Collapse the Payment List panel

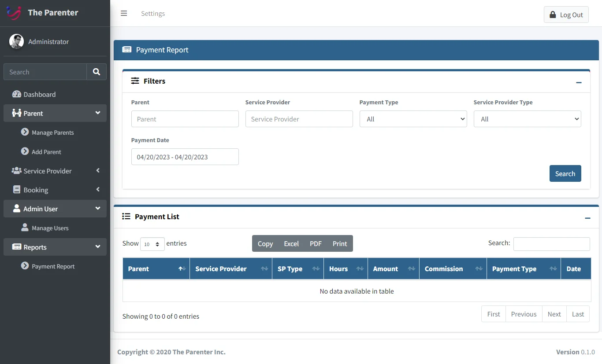[587, 218]
